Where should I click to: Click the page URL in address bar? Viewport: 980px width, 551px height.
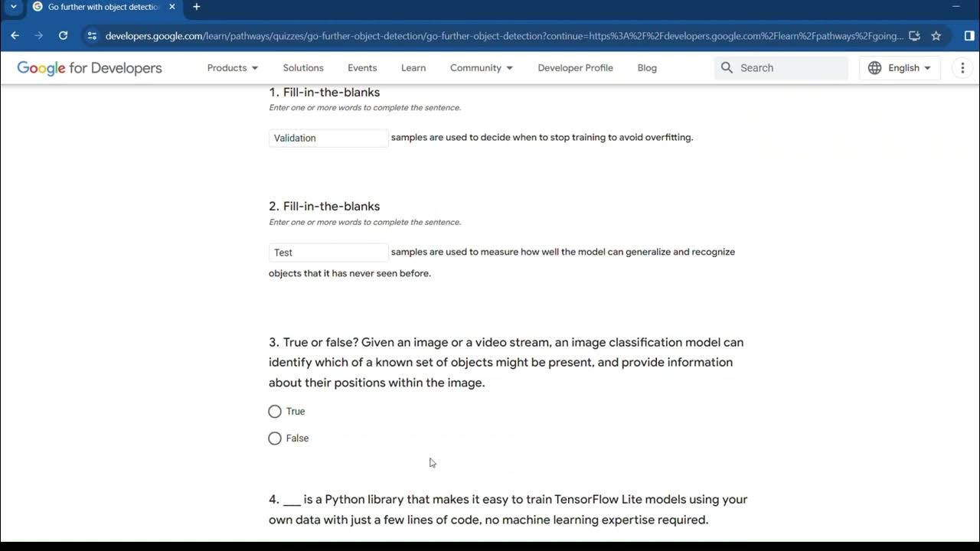(x=504, y=36)
